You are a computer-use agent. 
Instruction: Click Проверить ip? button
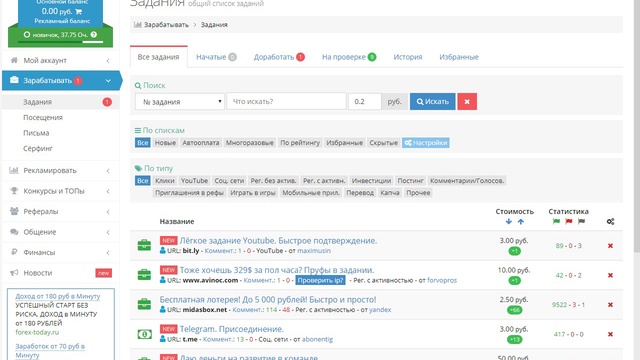pos(320,280)
